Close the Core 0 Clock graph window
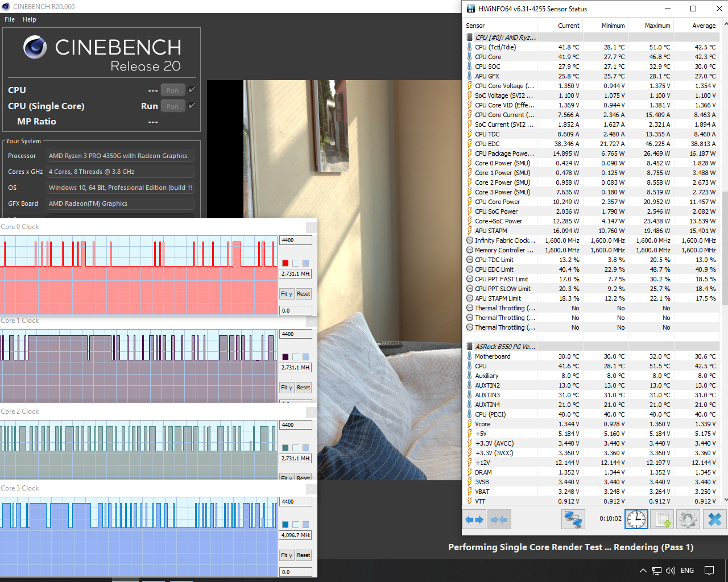 tap(311, 227)
